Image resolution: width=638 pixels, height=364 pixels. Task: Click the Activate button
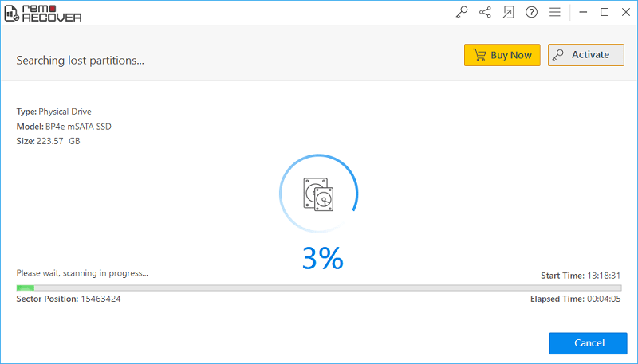tap(585, 55)
